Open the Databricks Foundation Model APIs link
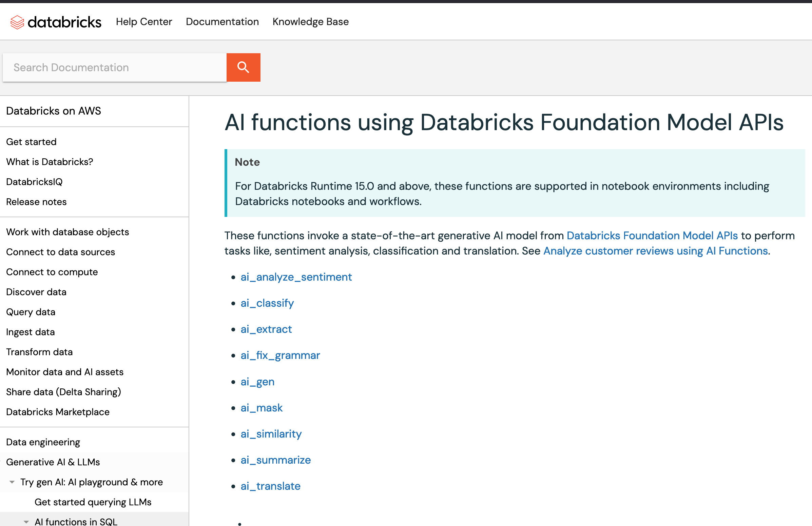 652,235
